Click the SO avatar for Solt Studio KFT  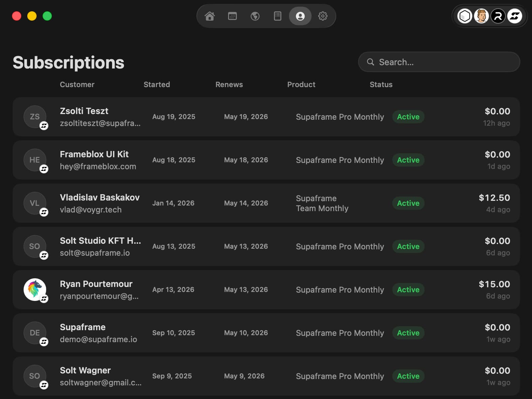coord(35,246)
